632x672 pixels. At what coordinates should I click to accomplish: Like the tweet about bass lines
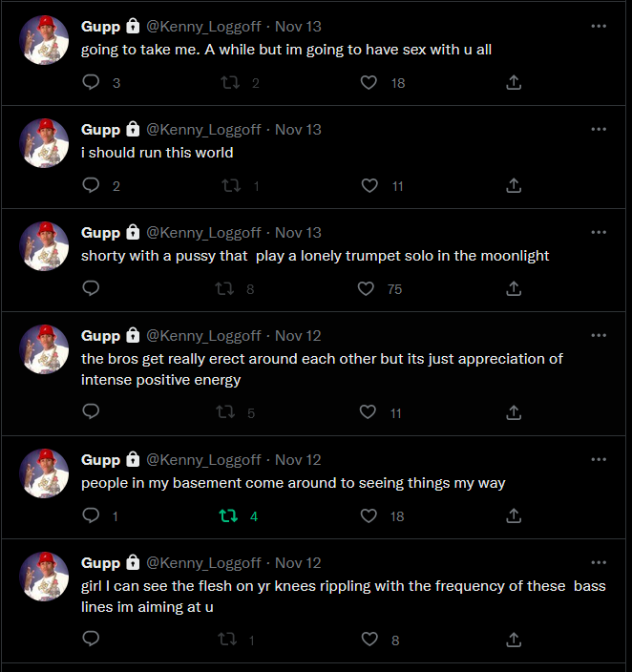pyautogui.click(x=369, y=640)
